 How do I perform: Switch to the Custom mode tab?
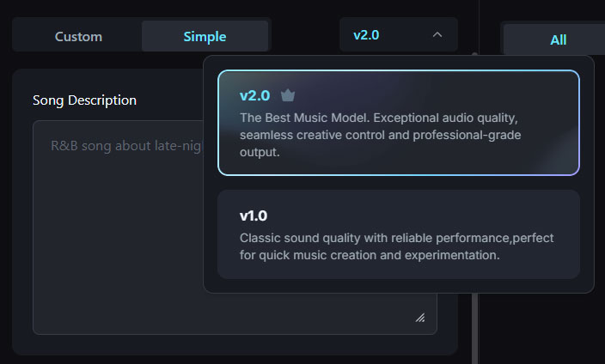tap(78, 36)
